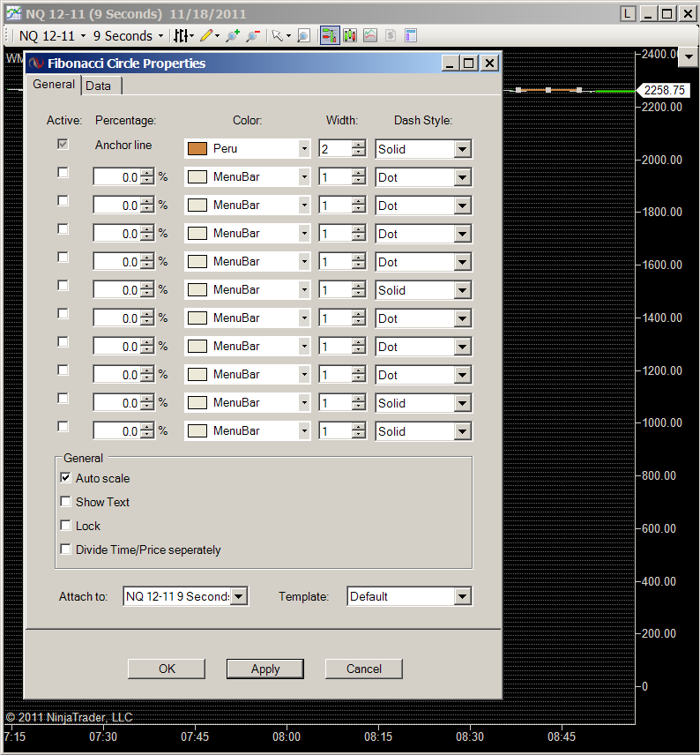Click the strategies dollar sheet icon
Image resolution: width=700 pixels, height=755 pixels.
tap(391, 35)
